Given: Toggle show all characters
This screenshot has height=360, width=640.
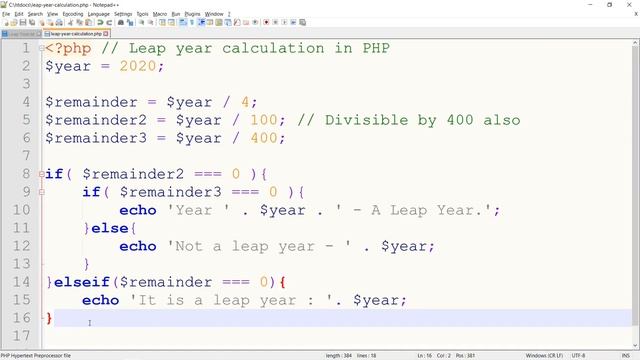Looking at the screenshot, I should click(192, 22).
